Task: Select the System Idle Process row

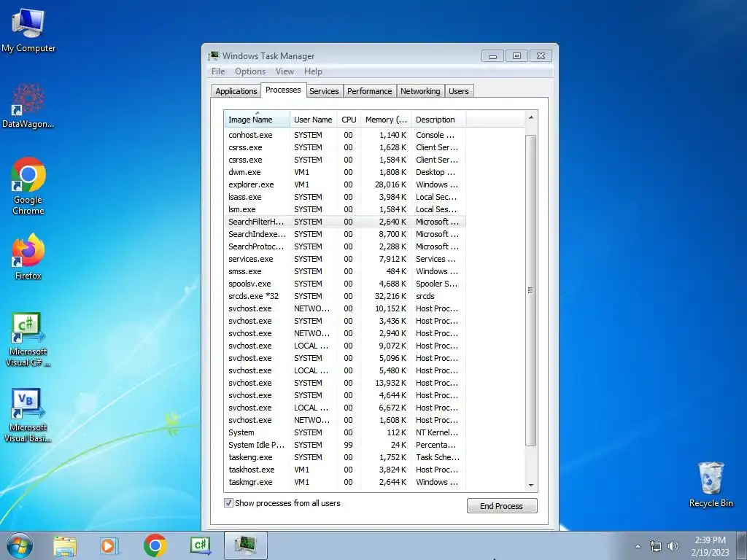Action: 344,445
